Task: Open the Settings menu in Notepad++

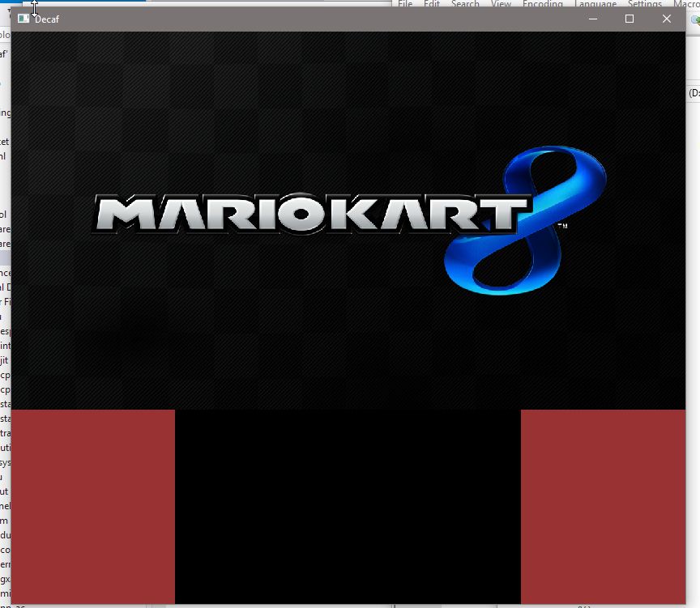Action: click(x=644, y=3)
